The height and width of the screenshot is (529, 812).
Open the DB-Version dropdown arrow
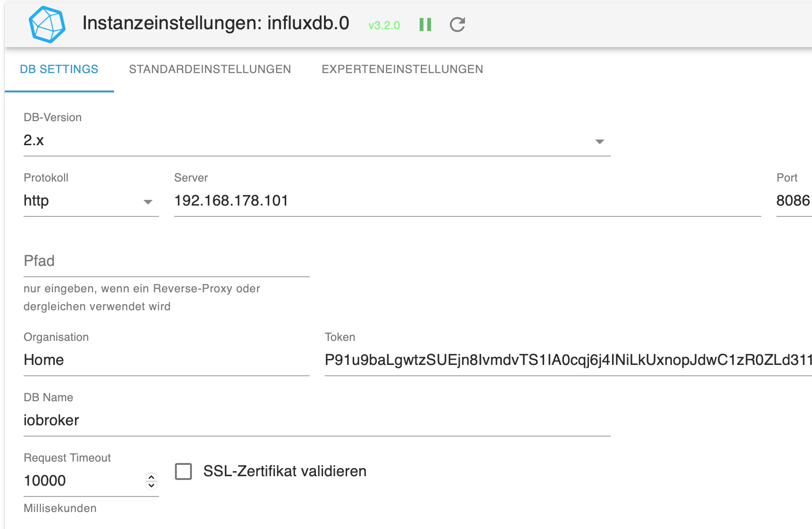click(599, 141)
